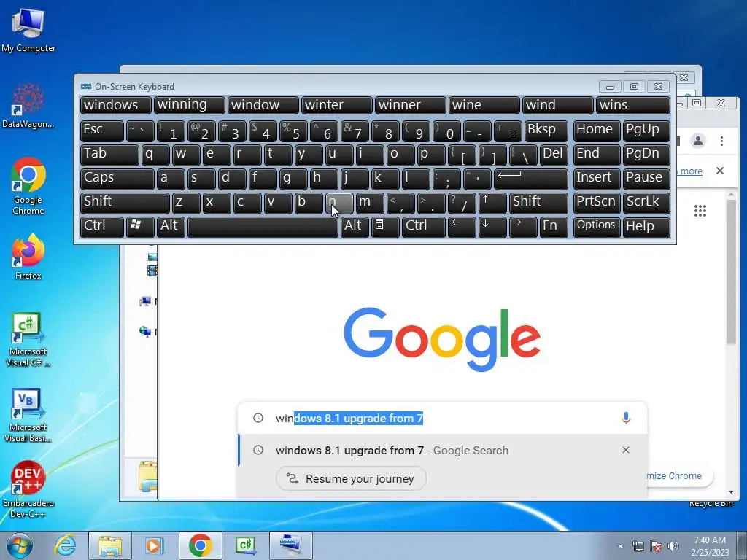Click the Bksp key
Screen dimensions: 747x560
click(546, 131)
